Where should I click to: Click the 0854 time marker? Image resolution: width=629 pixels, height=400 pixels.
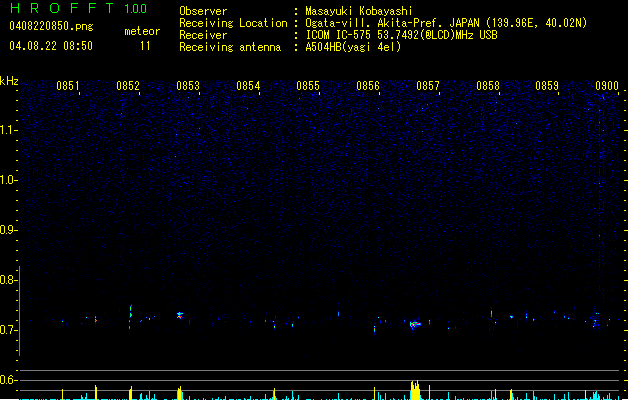point(248,86)
